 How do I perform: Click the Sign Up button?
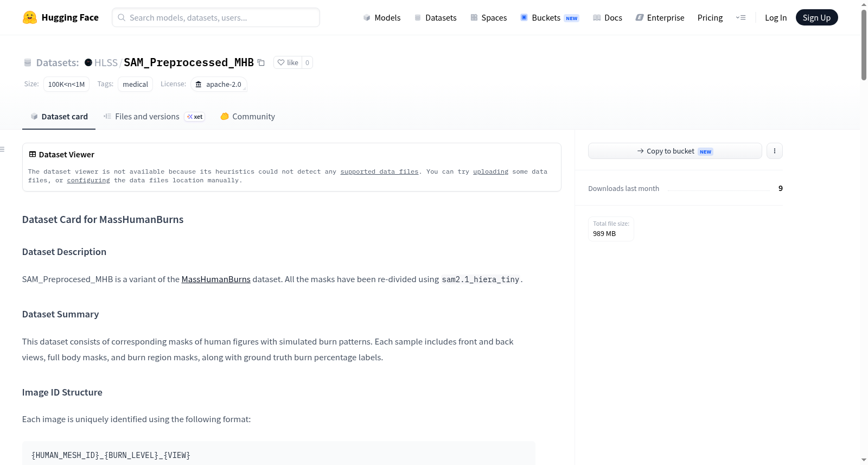tap(816, 17)
